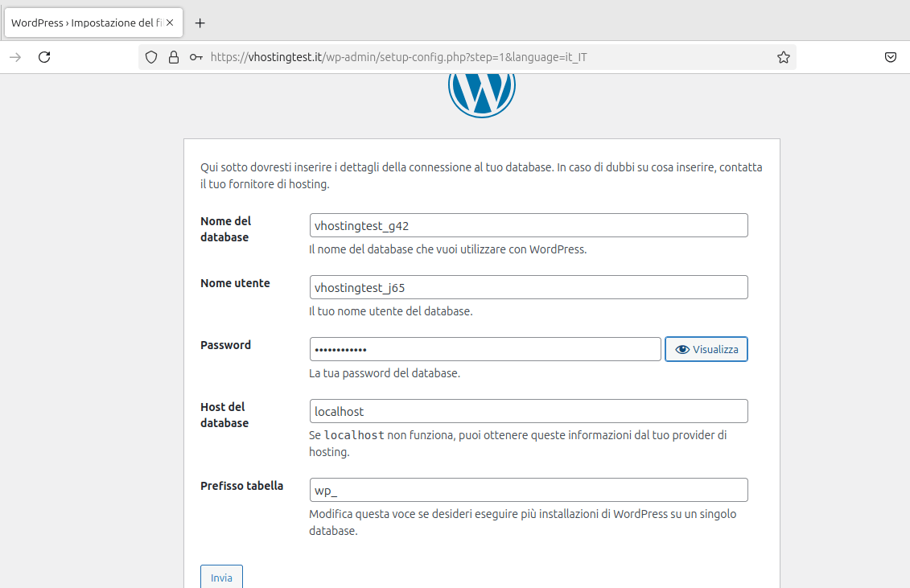Viewport: 910px width, 588px height.
Task: Click the forward navigation arrow
Action: coord(15,57)
